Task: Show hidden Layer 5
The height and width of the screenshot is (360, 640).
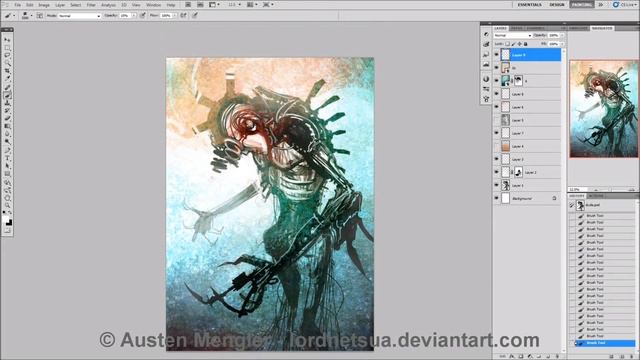Action: point(497,120)
